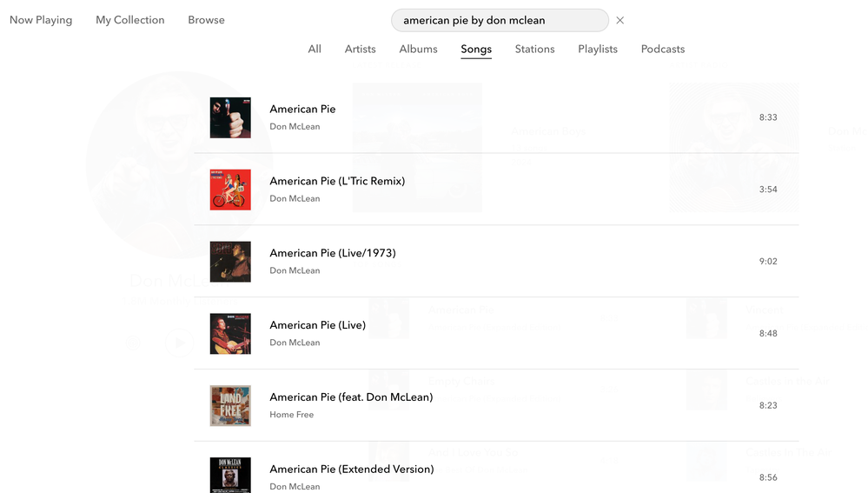This screenshot has height=493, width=868.
Task: Play the American Pie (L'Tric Remix) song title
Action: (x=337, y=181)
